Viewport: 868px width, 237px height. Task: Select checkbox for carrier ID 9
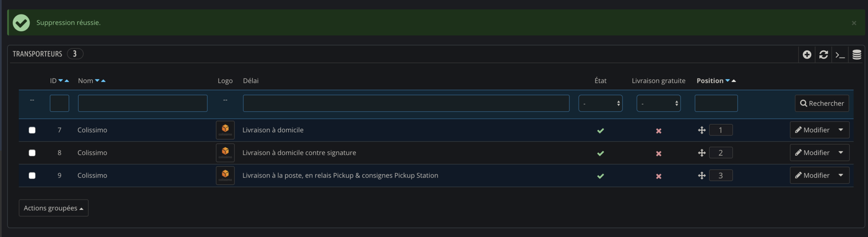[32, 175]
